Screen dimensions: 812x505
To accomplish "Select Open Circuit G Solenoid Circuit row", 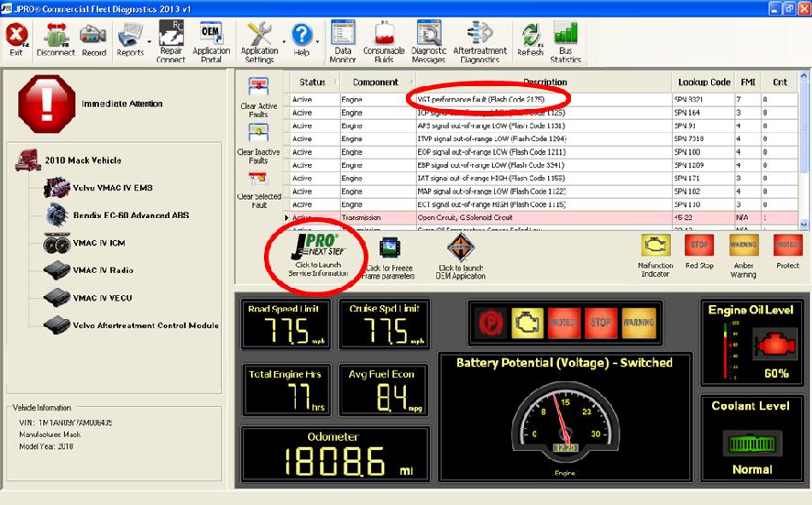I will point(541,217).
